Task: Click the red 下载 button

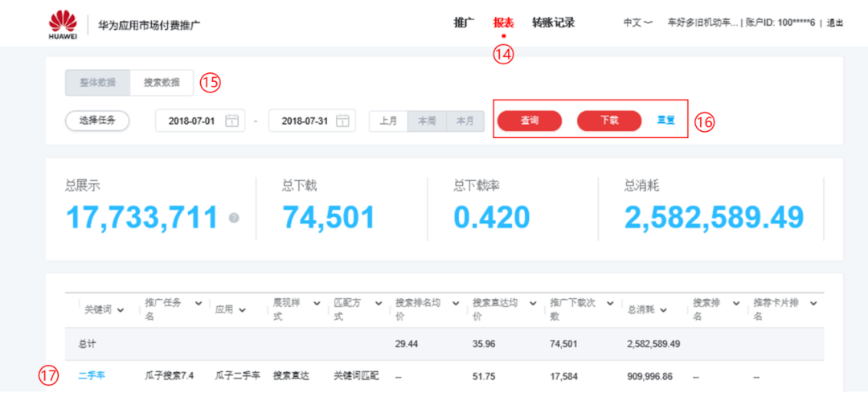Action: click(609, 121)
